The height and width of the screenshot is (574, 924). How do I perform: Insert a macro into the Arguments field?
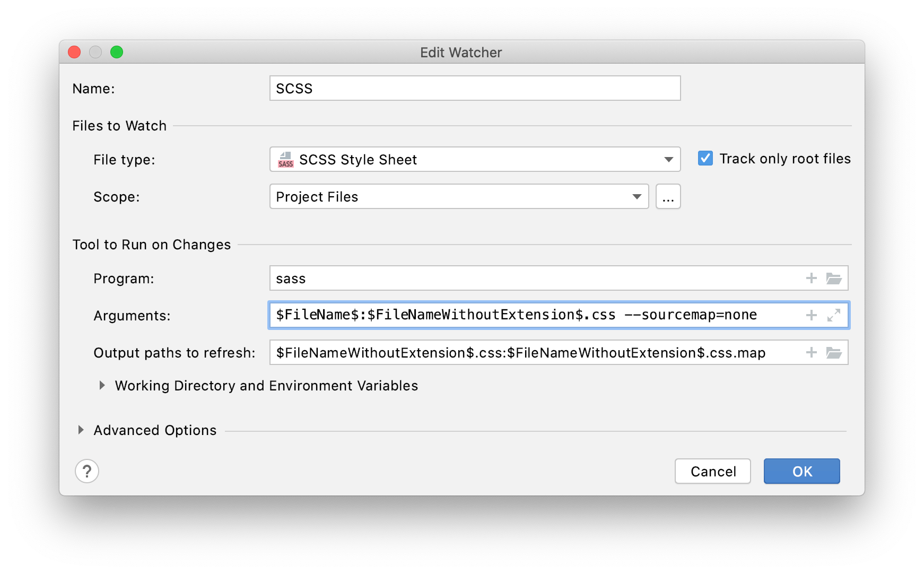coord(811,315)
